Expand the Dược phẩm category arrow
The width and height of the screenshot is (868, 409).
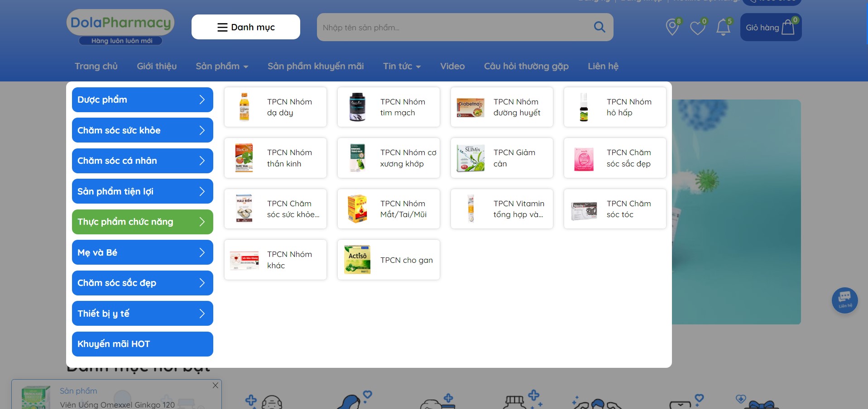point(202,100)
